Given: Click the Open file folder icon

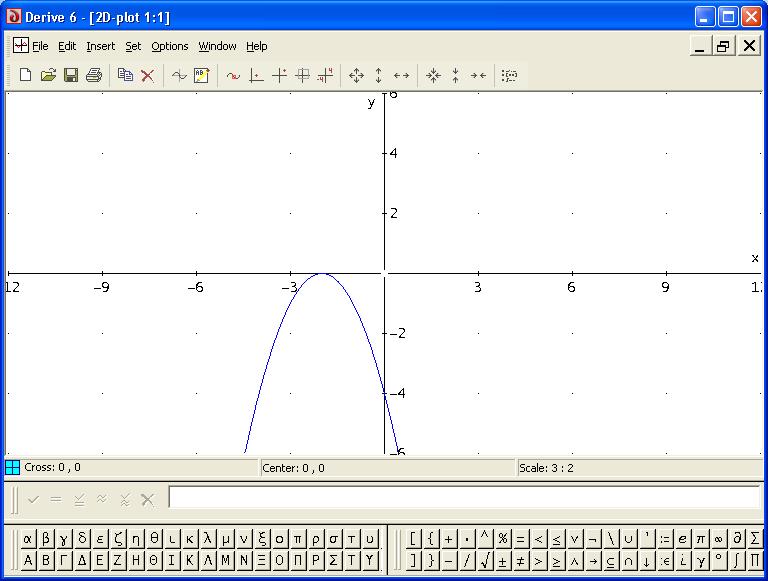Looking at the screenshot, I should [48, 75].
